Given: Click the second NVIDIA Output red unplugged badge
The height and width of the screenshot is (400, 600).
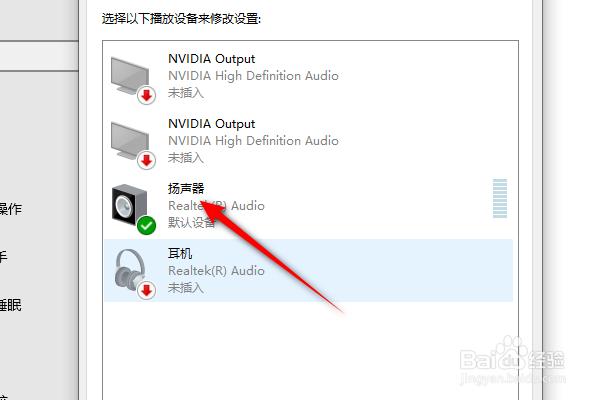Looking at the screenshot, I should 147,160.
